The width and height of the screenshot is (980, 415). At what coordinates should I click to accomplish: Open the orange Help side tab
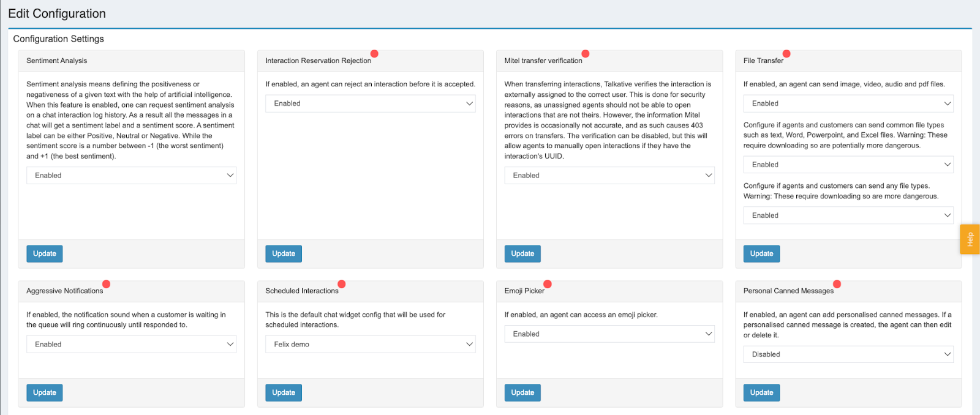[970, 239]
